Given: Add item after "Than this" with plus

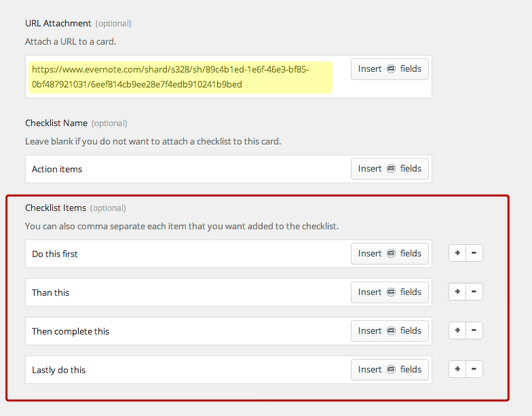Looking at the screenshot, I should point(457,292).
